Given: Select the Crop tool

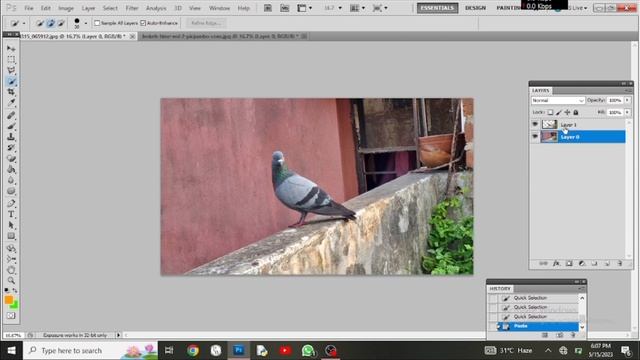Looking at the screenshot, I should pos(11,92).
